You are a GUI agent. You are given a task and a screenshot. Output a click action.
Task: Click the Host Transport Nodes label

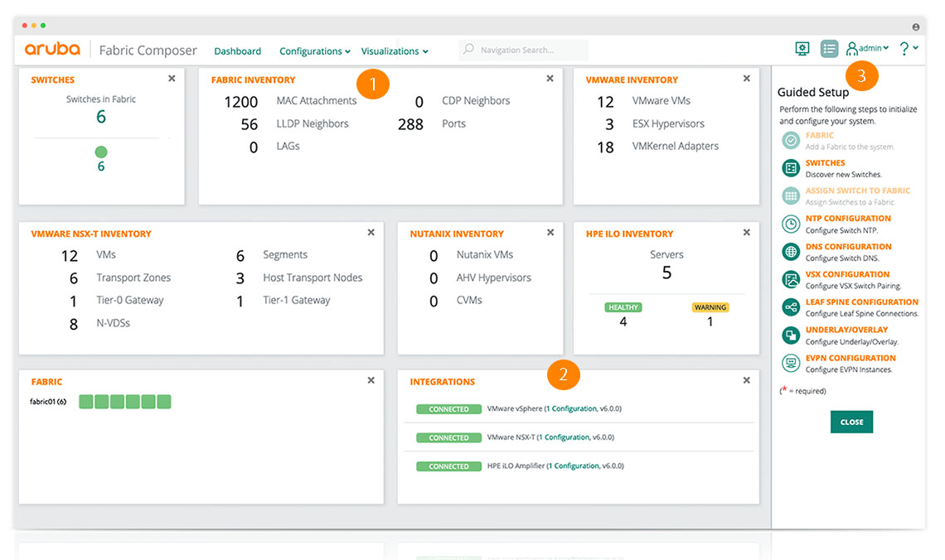pyautogui.click(x=313, y=278)
